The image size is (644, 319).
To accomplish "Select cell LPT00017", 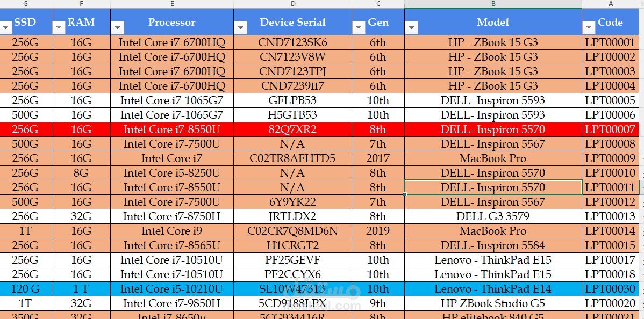I will tap(611, 260).
